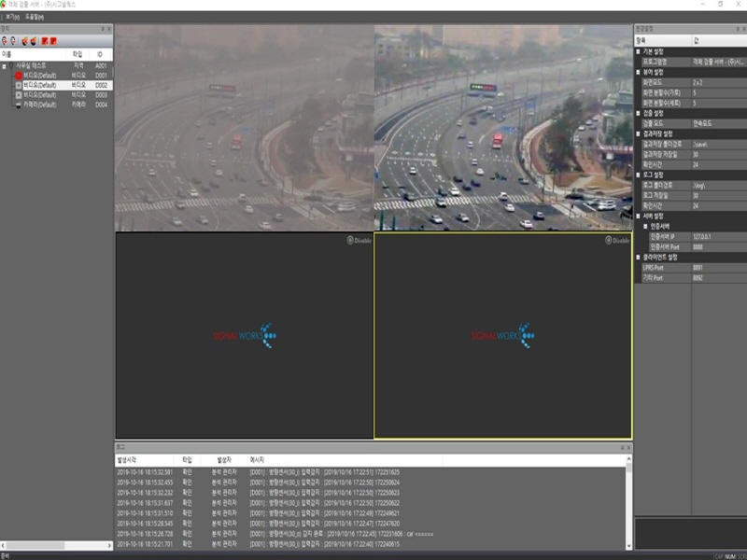Select log entry at 18:15:21.701
The height and width of the screenshot is (560, 747).
coord(370,544)
